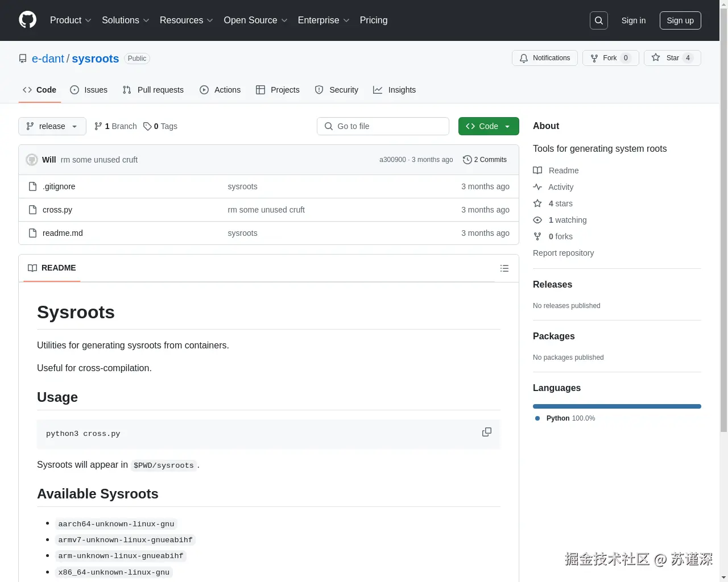The width and height of the screenshot is (728, 582).
Task: Click the GitHub logo in the header
Action: [27, 20]
